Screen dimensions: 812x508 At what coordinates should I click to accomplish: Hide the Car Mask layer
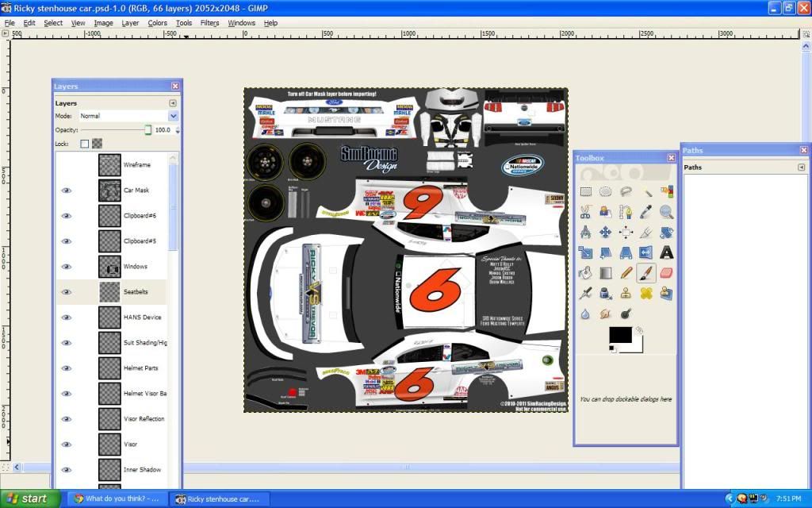[67, 190]
